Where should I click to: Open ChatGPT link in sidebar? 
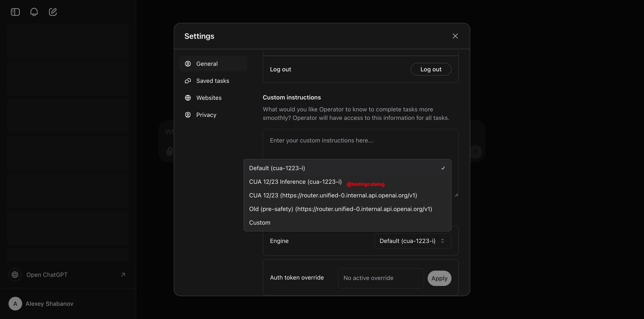(68, 275)
